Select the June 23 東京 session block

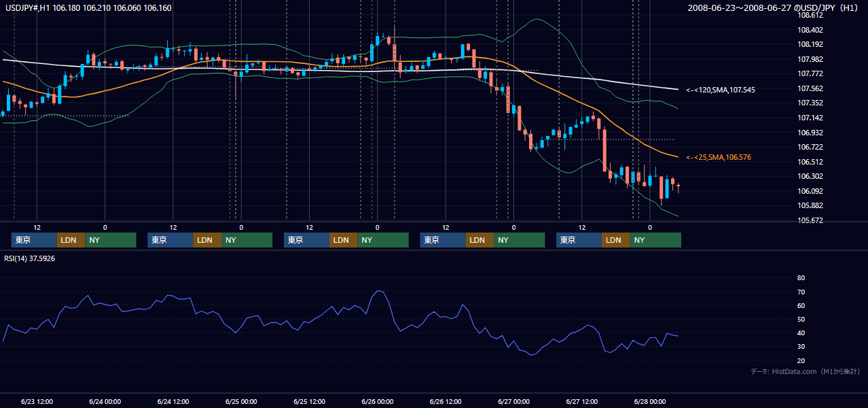point(34,240)
